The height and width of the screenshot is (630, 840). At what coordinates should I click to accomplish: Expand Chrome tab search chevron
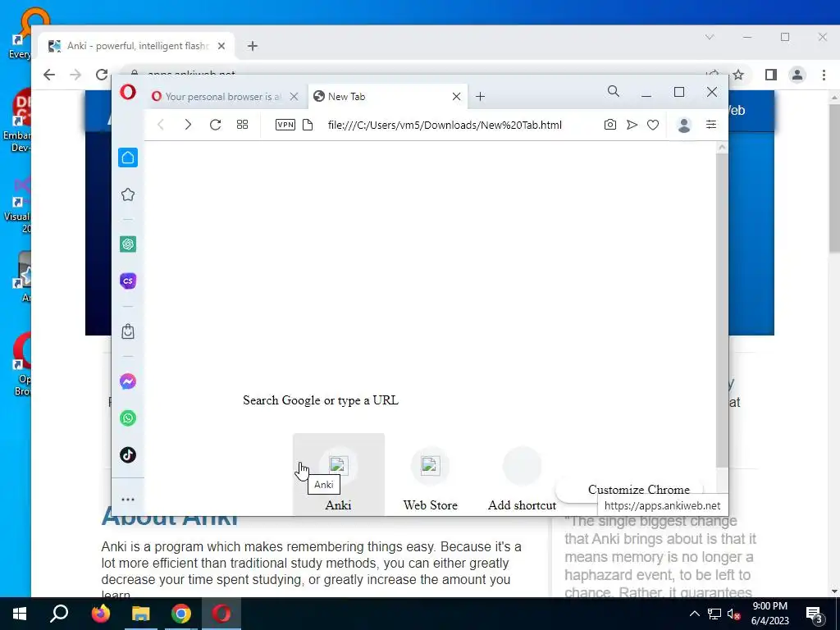[710, 37]
